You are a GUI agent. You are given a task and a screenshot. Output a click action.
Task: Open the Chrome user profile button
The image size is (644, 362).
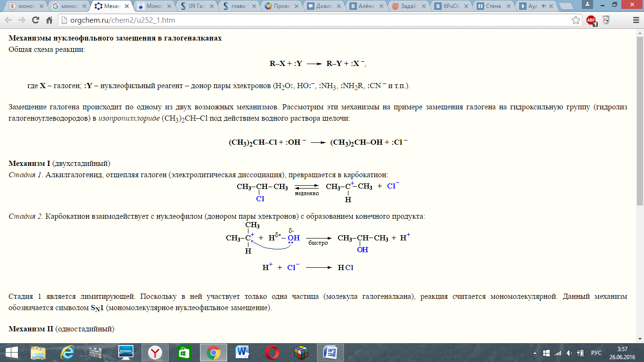pyautogui.click(x=586, y=4)
